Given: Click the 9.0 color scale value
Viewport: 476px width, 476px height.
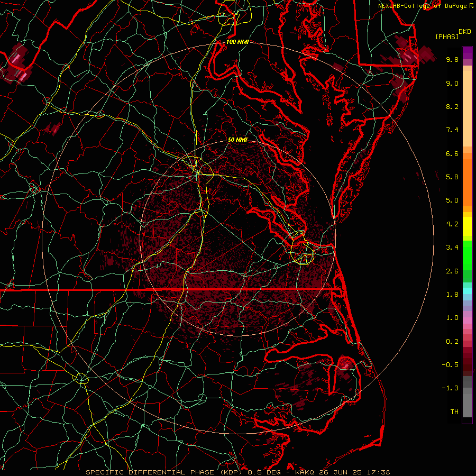Looking at the screenshot, I should (x=452, y=83).
